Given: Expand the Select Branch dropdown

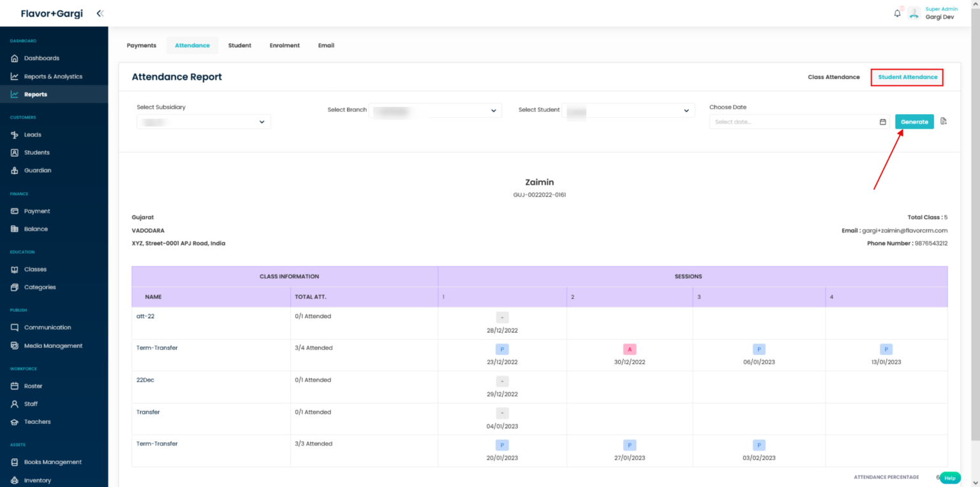Looking at the screenshot, I should [x=435, y=110].
